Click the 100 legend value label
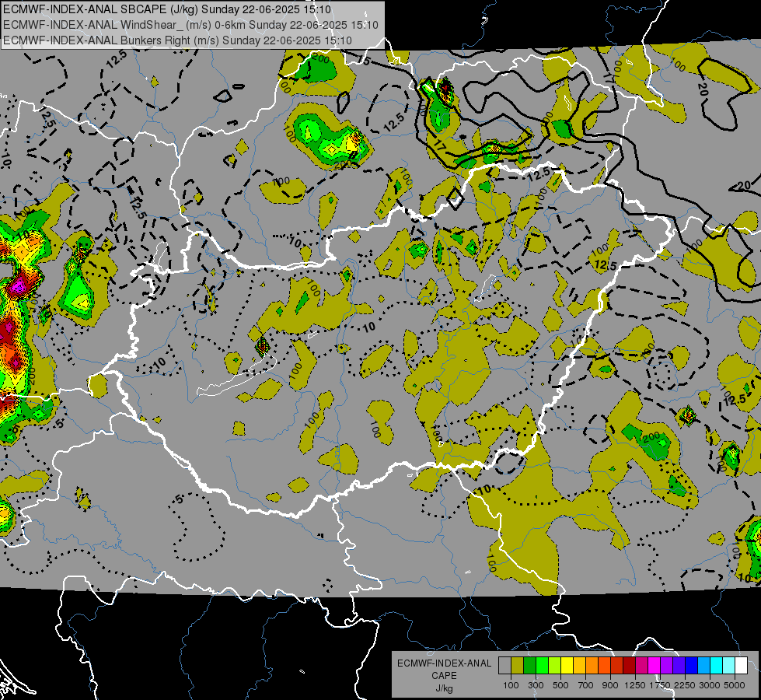 (511, 685)
